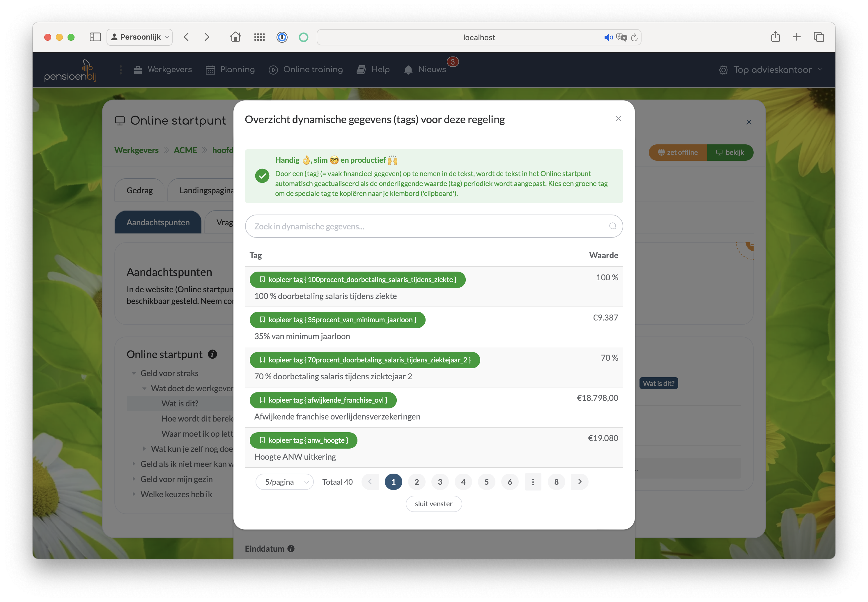The height and width of the screenshot is (602, 868).
Task: Open a new tab with plus icon
Action: [797, 37]
